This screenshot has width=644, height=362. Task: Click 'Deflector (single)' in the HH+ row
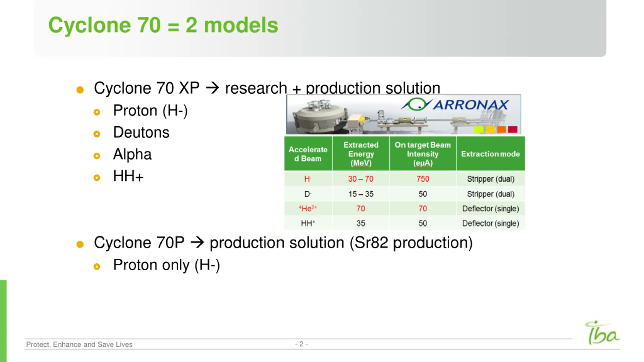pos(491,223)
